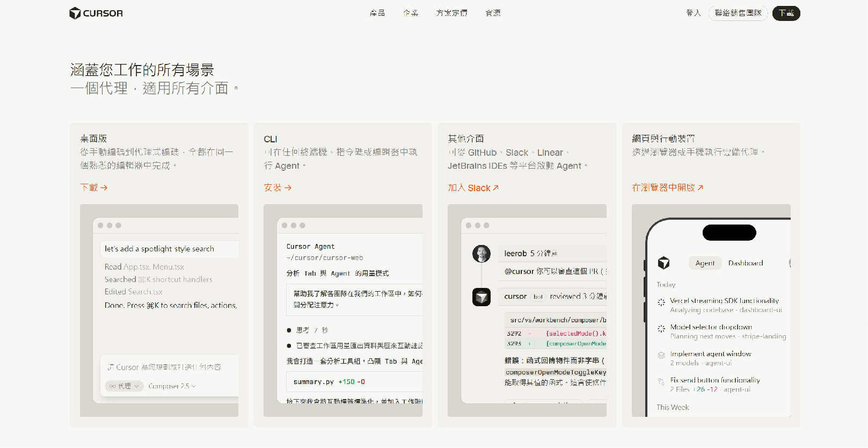This screenshot has height=448, width=868.
Task: Click the 加入 Slack link
Action: click(473, 188)
